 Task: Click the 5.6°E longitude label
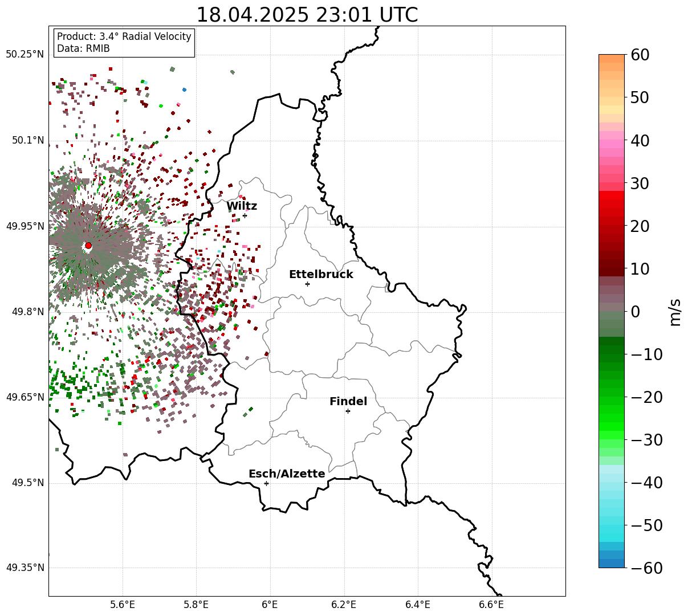(x=123, y=605)
